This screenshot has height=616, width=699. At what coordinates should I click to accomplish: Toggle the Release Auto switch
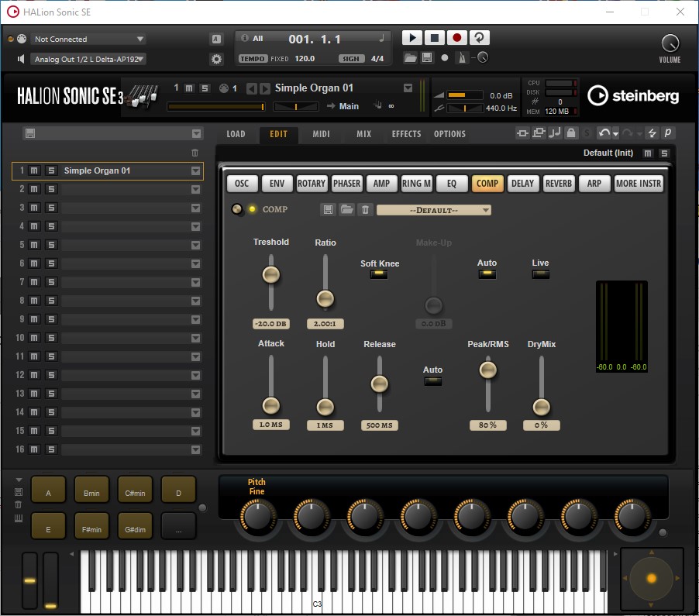(x=433, y=381)
